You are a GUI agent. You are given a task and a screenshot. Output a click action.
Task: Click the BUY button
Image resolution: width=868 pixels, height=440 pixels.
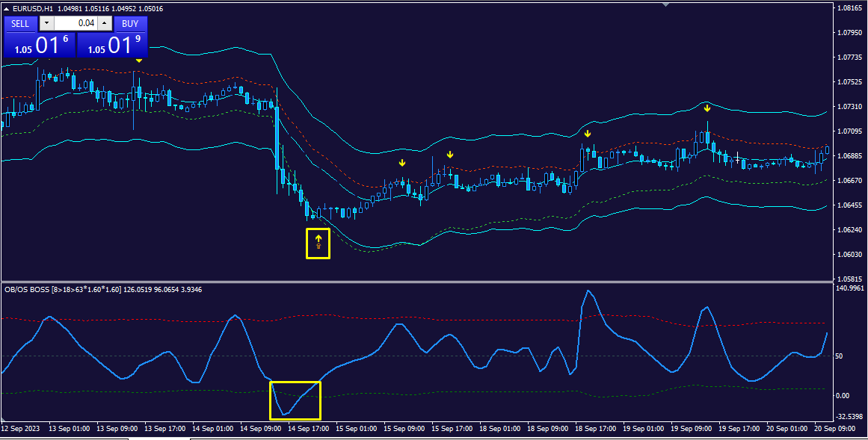(x=131, y=24)
